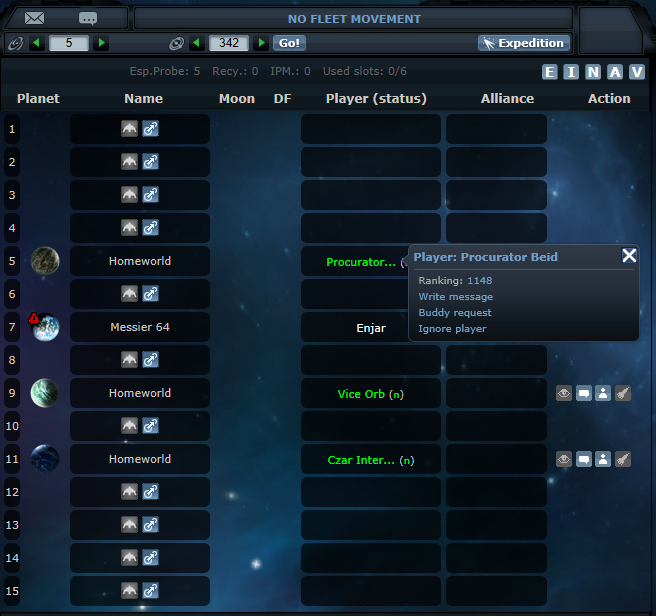Screen dimensions: 656x616
Task: Click the galaxy number field showing 5
Action: [69, 43]
